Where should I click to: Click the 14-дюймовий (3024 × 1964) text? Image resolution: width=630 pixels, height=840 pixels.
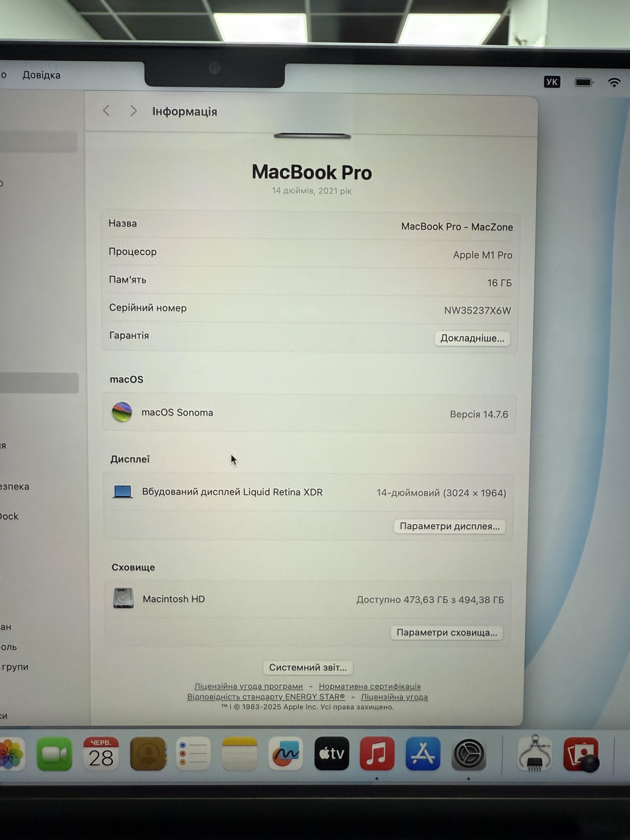pos(441,493)
